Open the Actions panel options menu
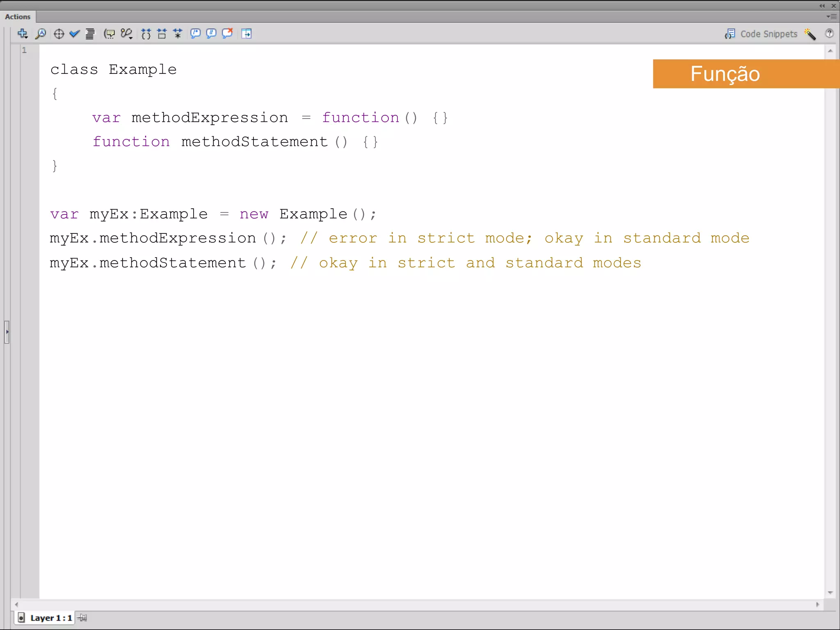This screenshot has height=630, width=840. [x=831, y=17]
